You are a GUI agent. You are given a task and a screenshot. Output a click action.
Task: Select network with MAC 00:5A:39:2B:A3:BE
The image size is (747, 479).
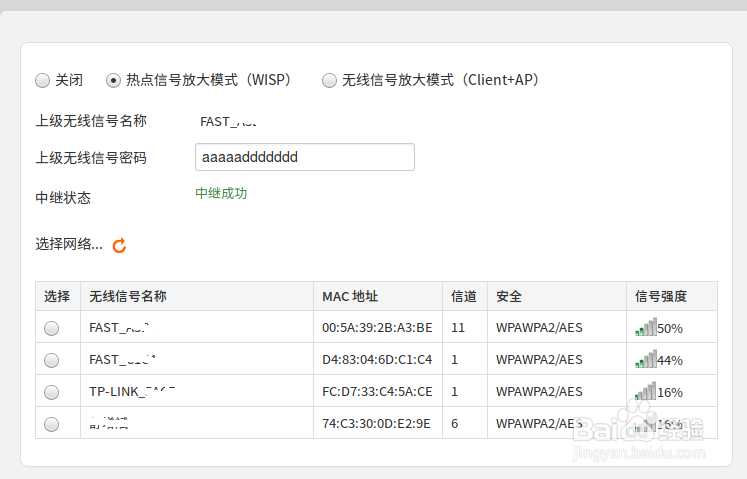coord(51,328)
